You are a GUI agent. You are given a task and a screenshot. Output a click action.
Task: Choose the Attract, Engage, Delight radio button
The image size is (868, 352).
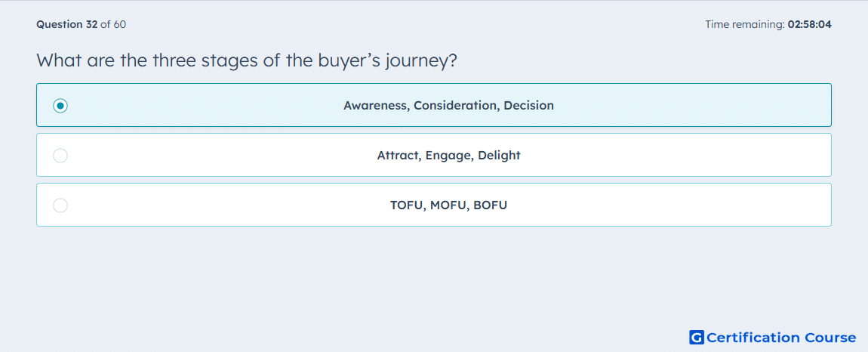tap(60, 156)
